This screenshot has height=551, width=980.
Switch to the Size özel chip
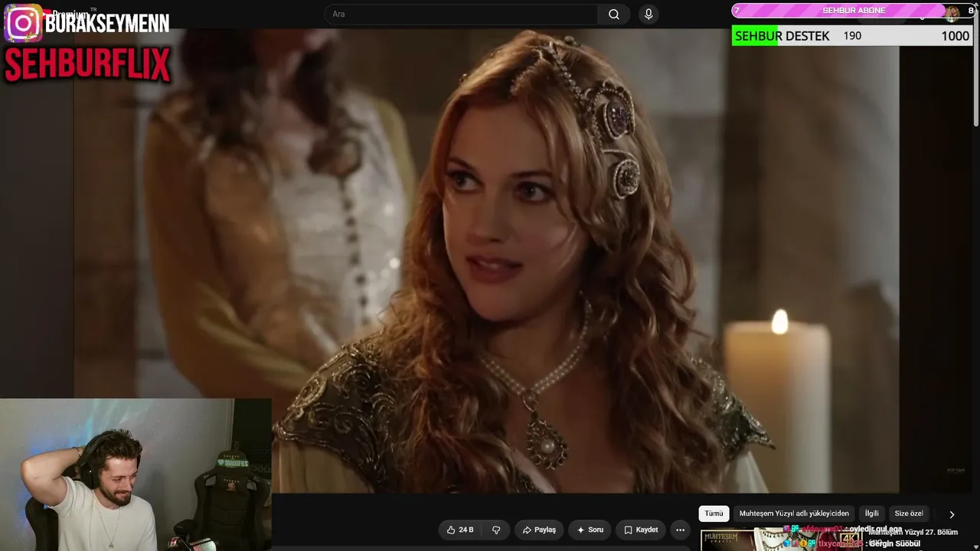pyautogui.click(x=909, y=514)
